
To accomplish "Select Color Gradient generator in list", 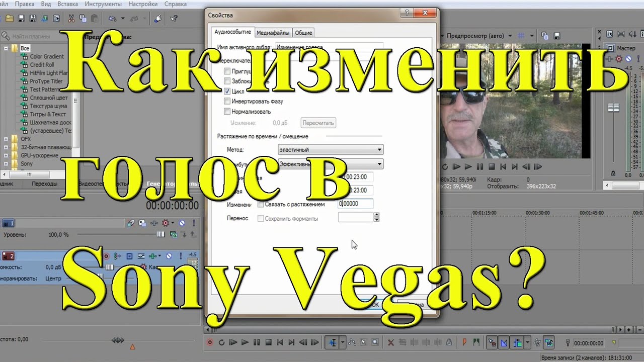I will click(x=47, y=57).
